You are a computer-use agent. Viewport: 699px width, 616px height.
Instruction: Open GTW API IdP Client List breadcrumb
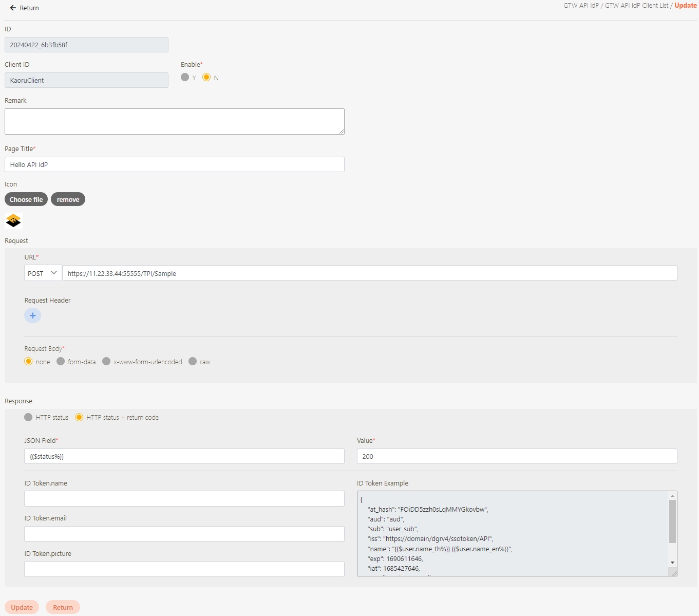(636, 6)
